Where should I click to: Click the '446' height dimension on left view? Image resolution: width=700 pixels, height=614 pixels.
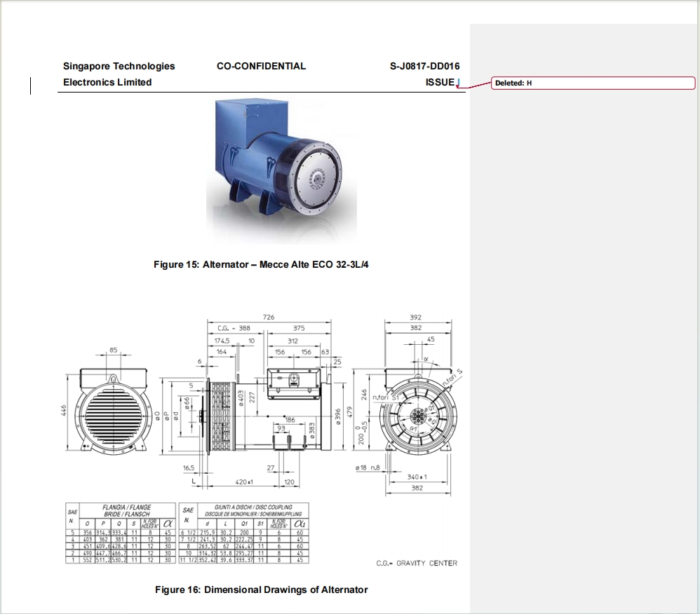[x=63, y=411]
